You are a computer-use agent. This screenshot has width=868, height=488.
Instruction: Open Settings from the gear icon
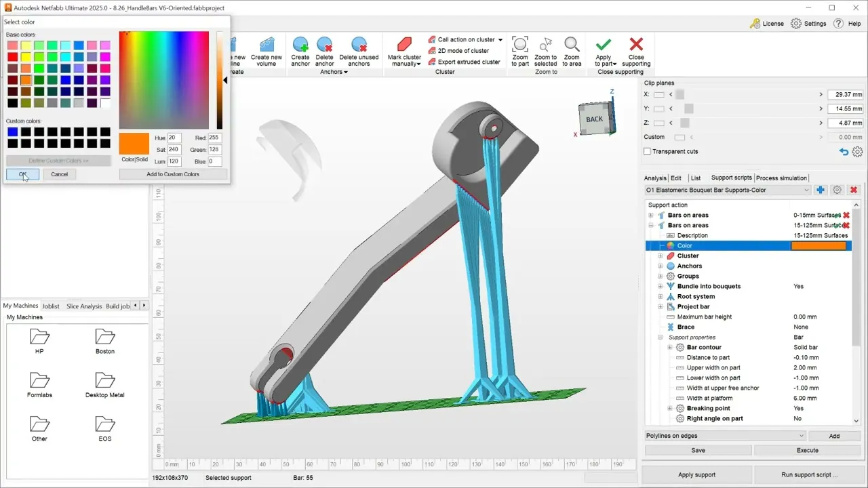796,24
